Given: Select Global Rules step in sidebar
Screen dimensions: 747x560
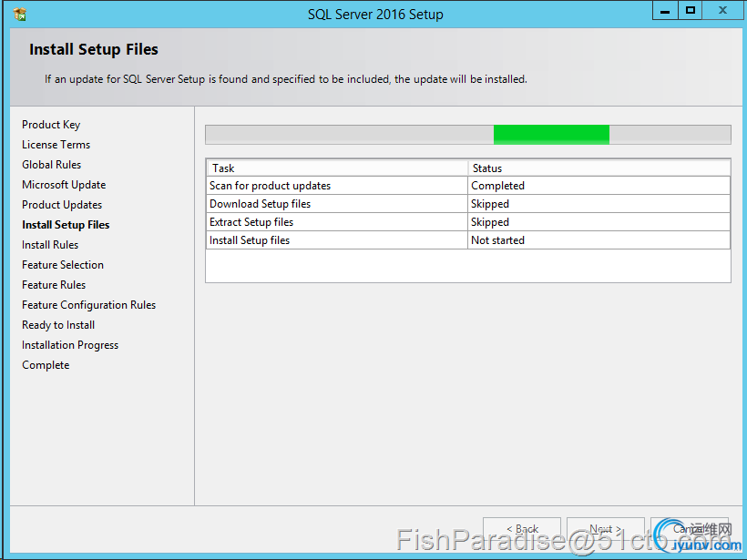Looking at the screenshot, I should point(51,165).
